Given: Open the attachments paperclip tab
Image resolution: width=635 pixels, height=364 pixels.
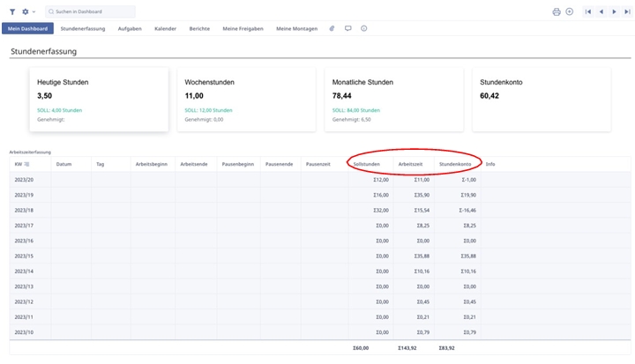Looking at the screenshot, I should 332,28.
